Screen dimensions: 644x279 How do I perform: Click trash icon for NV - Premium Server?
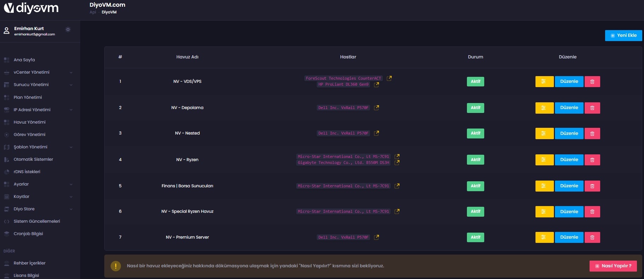pos(592,238)
